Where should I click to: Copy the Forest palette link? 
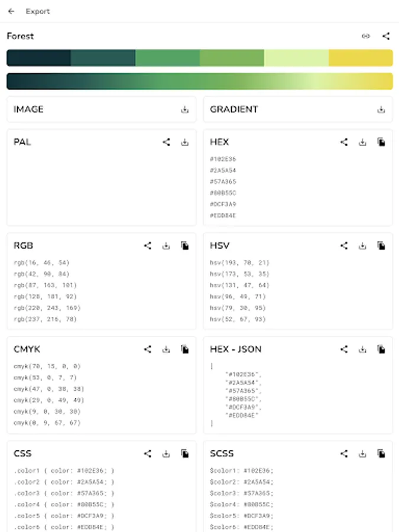click(x=366, y=36)
